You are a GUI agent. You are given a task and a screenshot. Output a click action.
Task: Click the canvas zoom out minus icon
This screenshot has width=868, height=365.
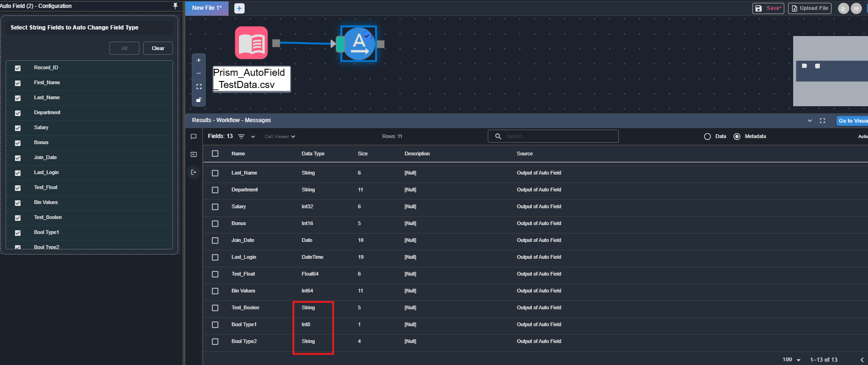[199, 73]
